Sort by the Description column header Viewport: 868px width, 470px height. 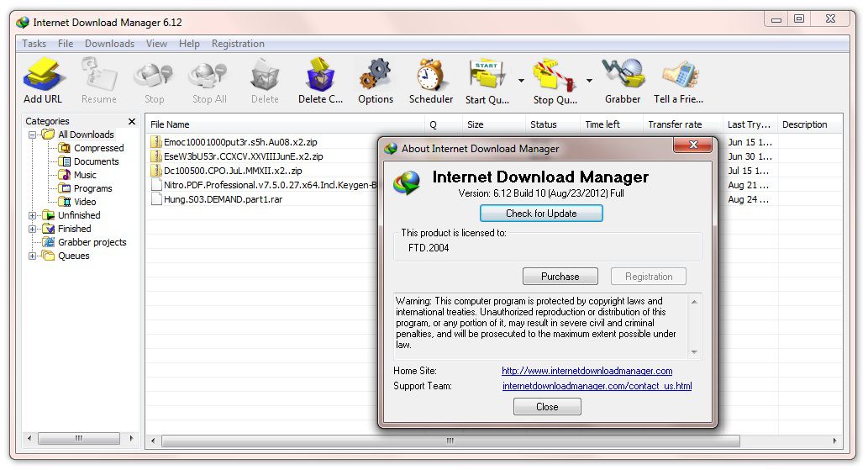click(810, 124)
